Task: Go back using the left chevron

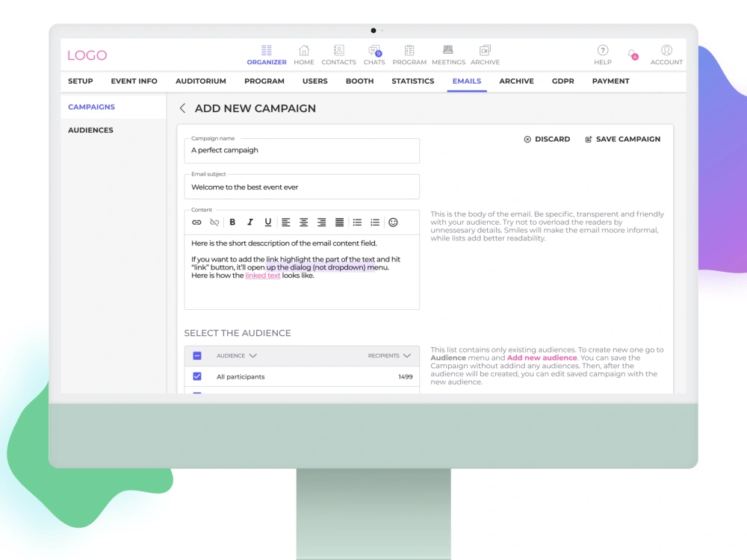Action: point(182,108)
